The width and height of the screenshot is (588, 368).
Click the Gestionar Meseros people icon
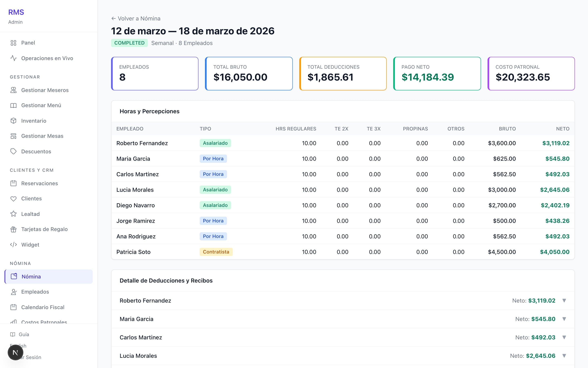tap(13, 90)
